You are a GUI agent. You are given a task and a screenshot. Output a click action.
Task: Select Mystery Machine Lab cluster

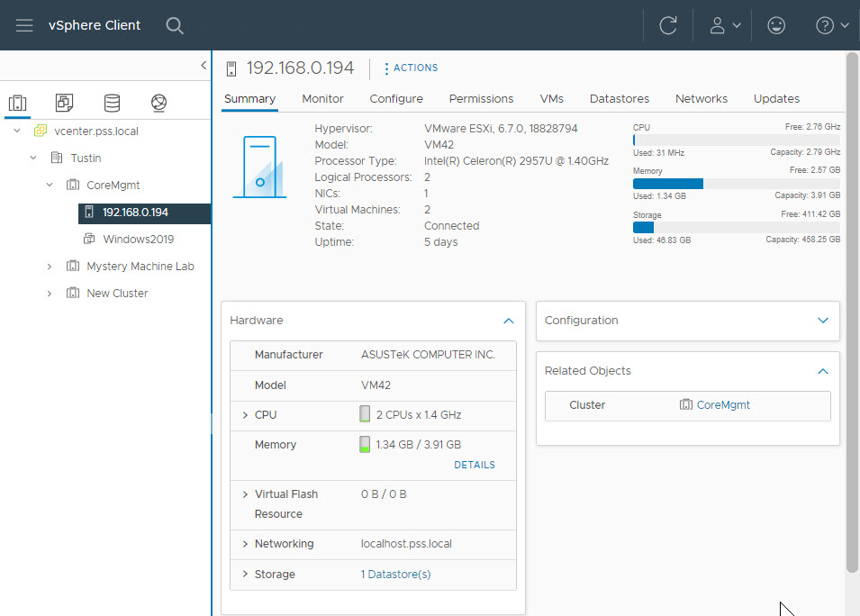point(140,266)
